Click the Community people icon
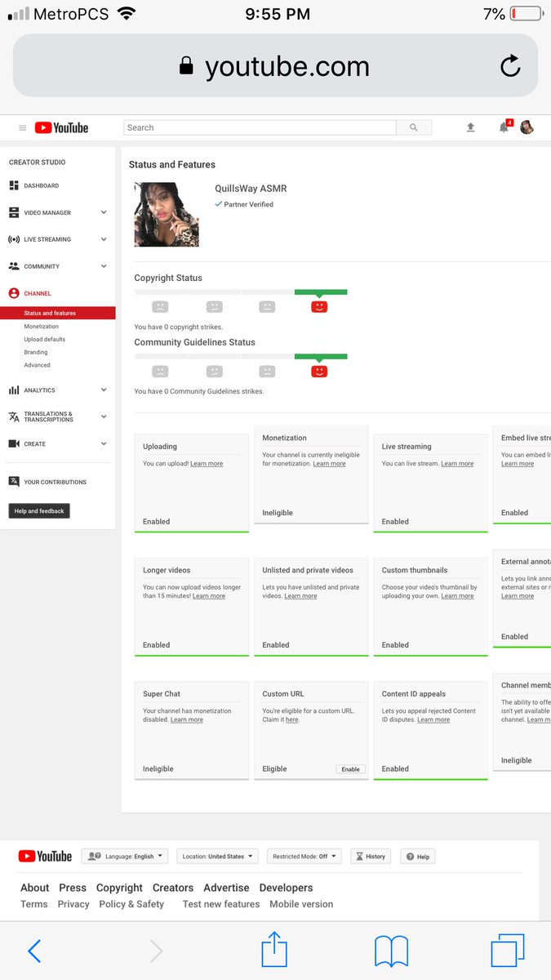This screenshot has width=551, height=980. [14, 266]
